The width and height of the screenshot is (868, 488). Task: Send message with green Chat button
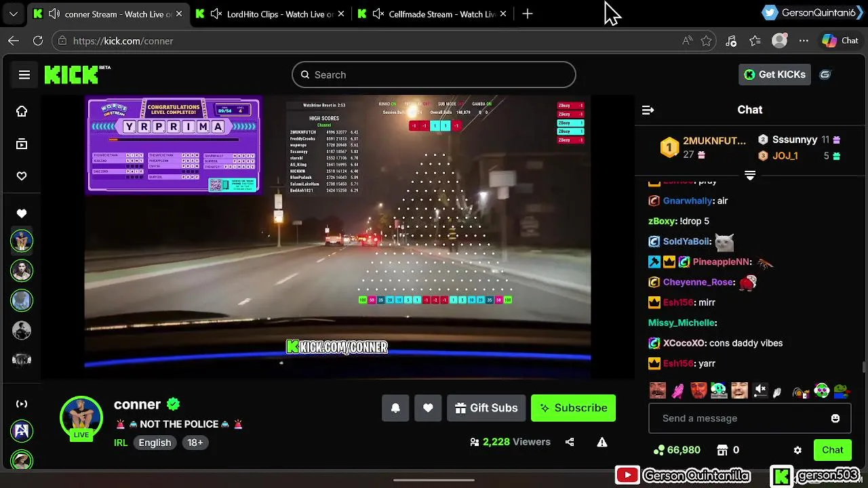tap(833, 450)
